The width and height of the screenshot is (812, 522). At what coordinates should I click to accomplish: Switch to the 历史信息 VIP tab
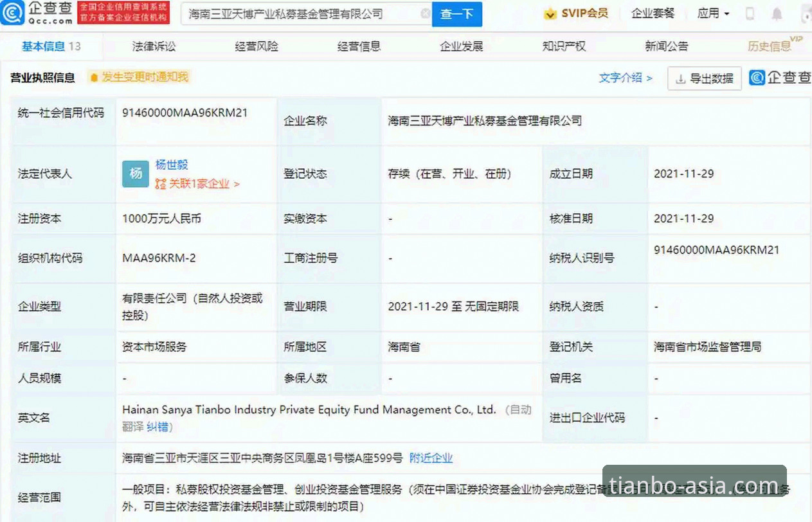point(774,45)
